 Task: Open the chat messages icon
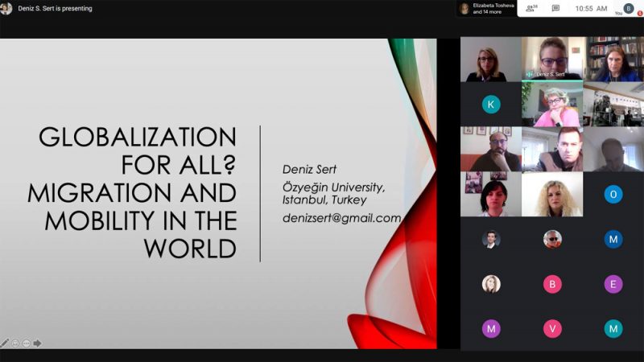click(555, 8)
